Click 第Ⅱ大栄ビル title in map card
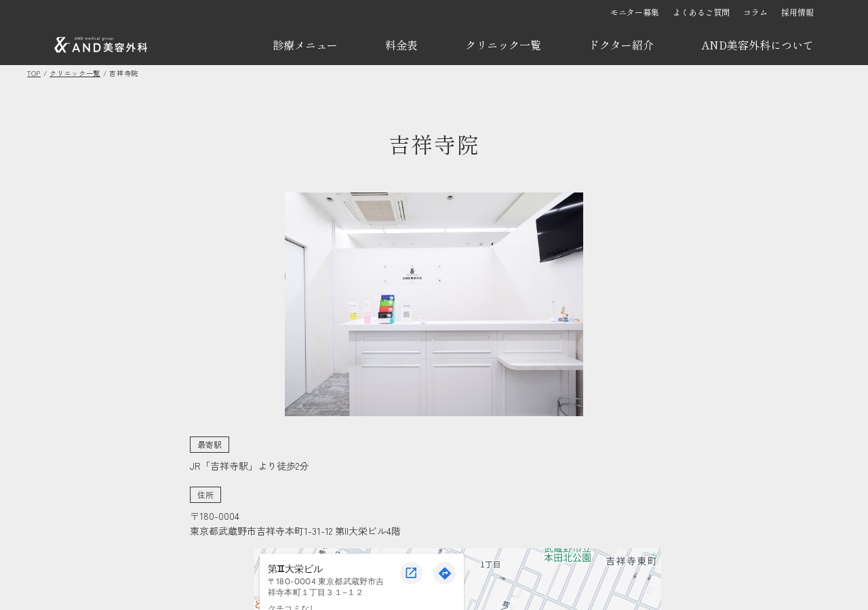This screenshot has width=868, height=610. coord(295,569)
